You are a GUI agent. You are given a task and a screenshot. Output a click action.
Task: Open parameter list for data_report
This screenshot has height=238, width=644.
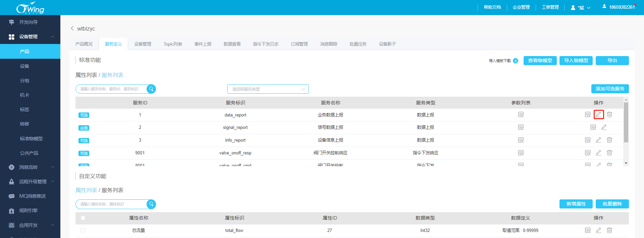521,114
